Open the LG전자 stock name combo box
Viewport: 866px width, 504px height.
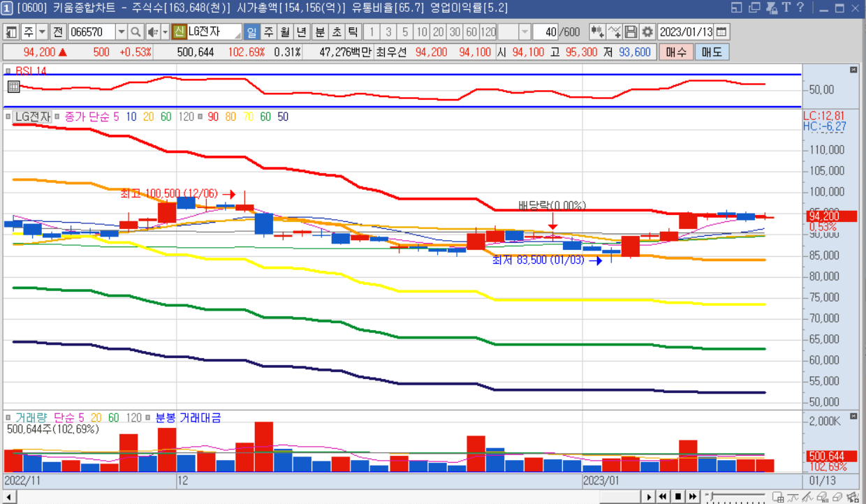(214, 32)
